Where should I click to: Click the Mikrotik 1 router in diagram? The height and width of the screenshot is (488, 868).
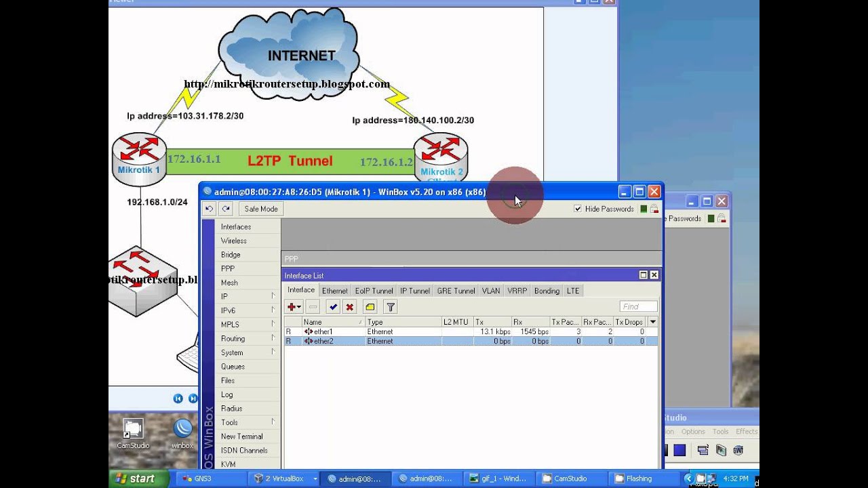click(139, 160)
